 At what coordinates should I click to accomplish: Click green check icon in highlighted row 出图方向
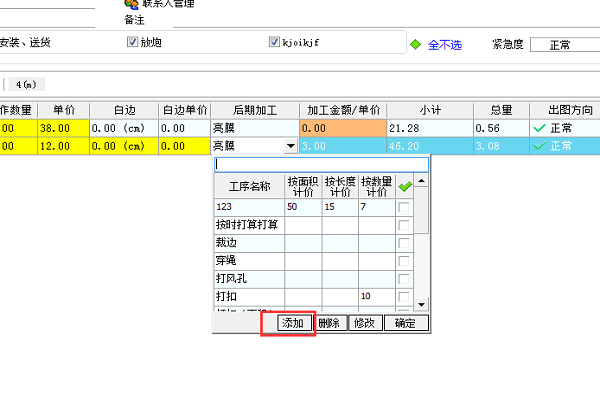tap(539, 146)
